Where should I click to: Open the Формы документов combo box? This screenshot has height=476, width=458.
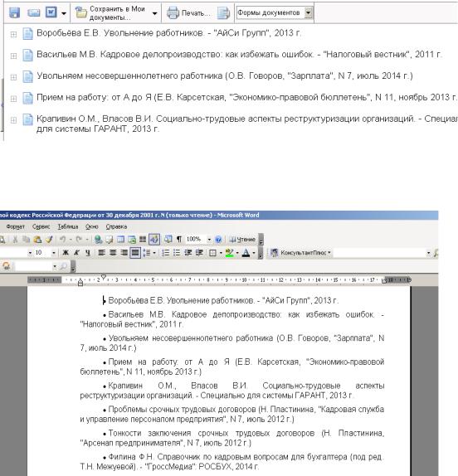click(275, 12)
